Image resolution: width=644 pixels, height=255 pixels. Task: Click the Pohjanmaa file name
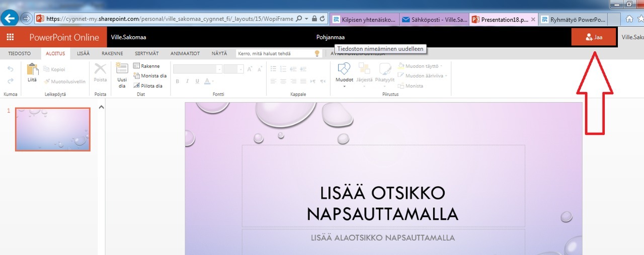(331, 37)
